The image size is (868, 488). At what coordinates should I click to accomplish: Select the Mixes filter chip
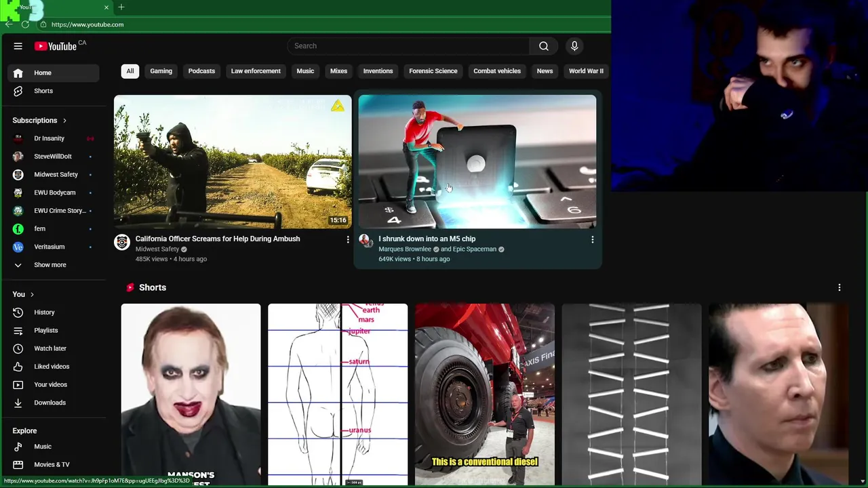pyautogui.click(x=338, y=71)
